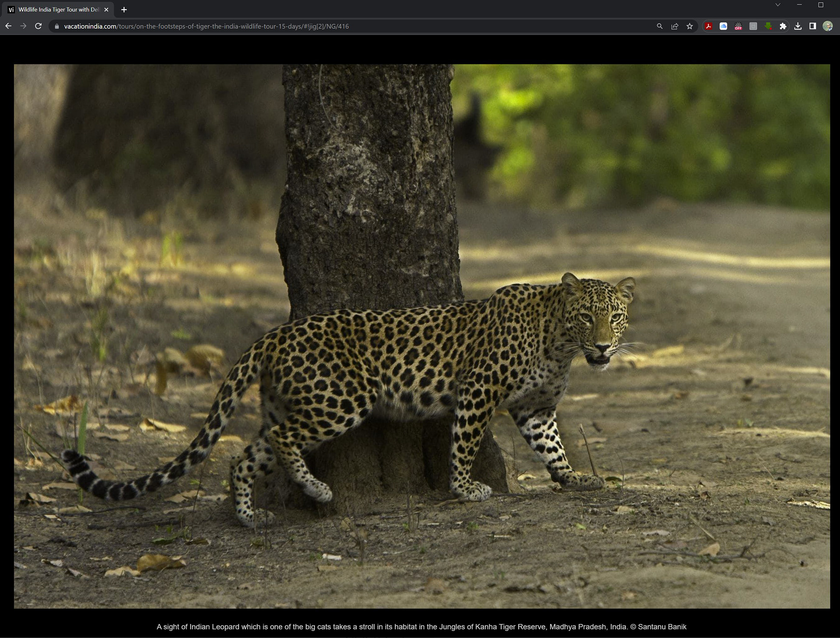Click the green download arrow extension
840x638 pixels.
tap(768, 26)
